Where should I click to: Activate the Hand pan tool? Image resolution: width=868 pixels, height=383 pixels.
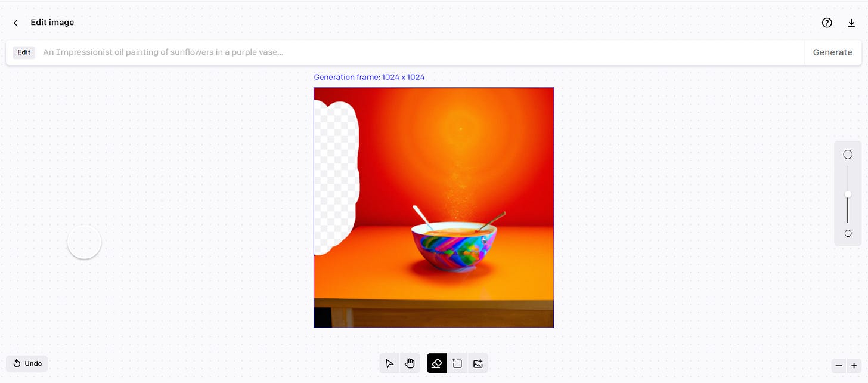pyautogui.click(x=410, y=363)
